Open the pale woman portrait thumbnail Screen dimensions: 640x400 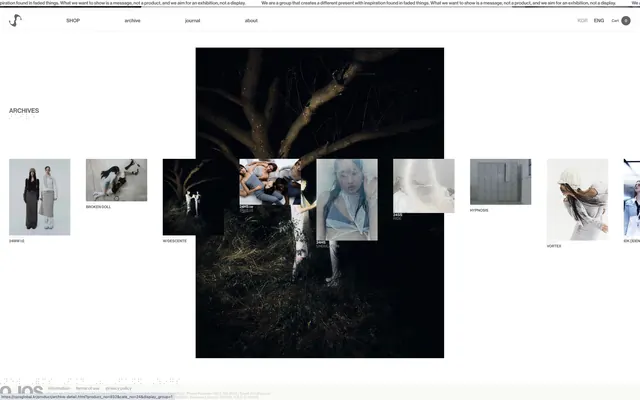pyautogui.click(x=347, y=200)
